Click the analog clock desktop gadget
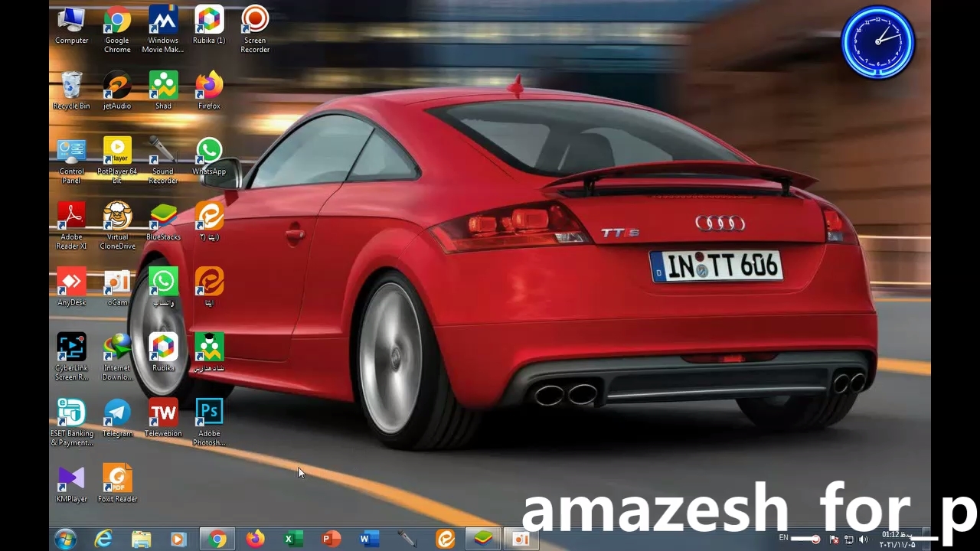This screenshot has width=980, height=551. (x=877, y=42)
